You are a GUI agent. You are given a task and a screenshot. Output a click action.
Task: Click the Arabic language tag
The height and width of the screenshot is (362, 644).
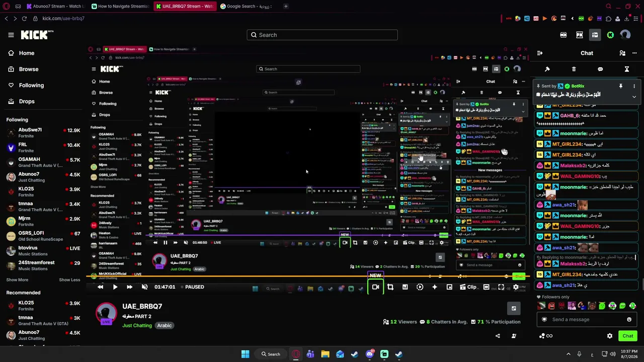tap(164, 325)
